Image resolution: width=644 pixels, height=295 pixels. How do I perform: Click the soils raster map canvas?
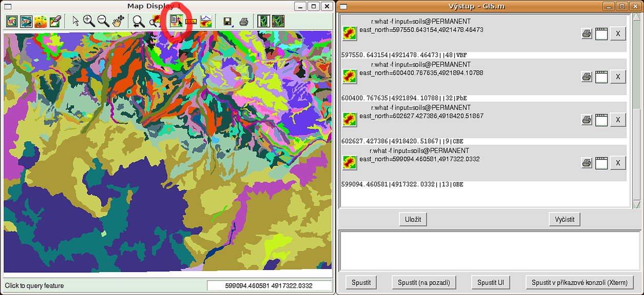(167, 152)
